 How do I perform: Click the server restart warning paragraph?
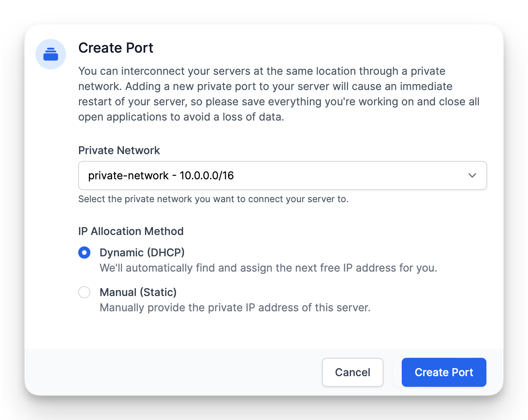tap(279, 94)
